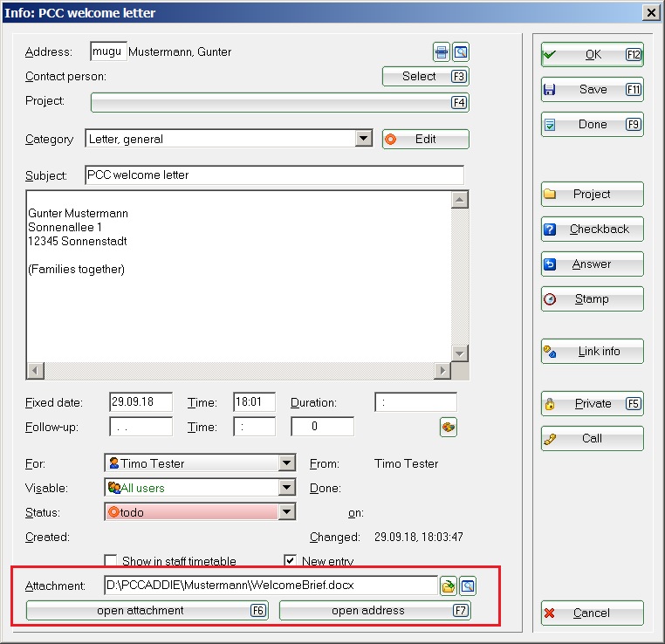Viewport: 665px width, 644px height.
Task: Open the For dropdown with Timo Tester
Action: (286, 463)
